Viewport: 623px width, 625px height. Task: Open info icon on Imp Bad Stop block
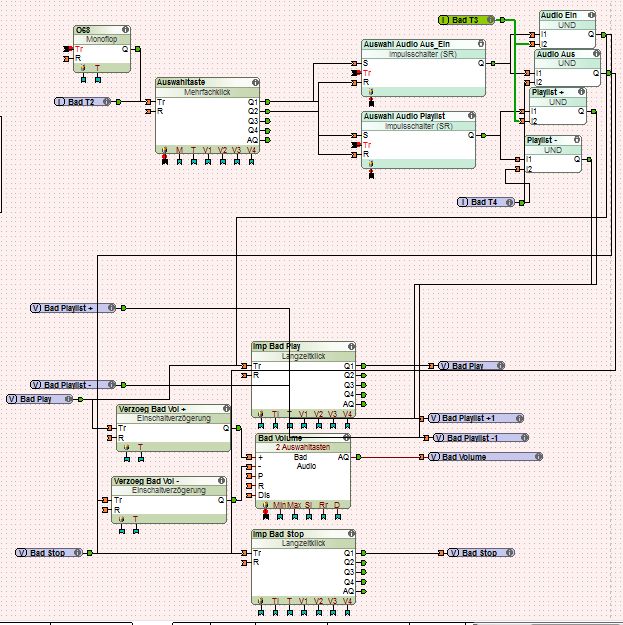click(351, 533)
